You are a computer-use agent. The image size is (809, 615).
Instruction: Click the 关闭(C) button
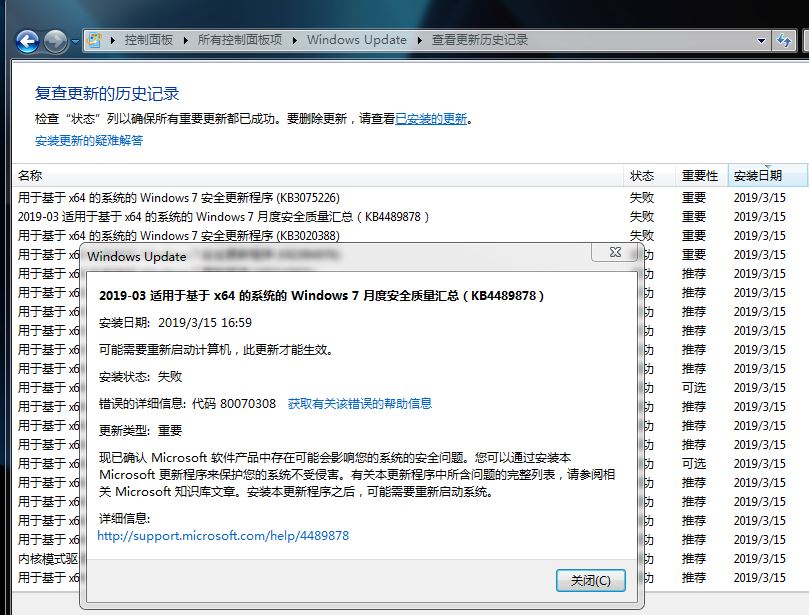pyautogui.click(x=590, y=581)
